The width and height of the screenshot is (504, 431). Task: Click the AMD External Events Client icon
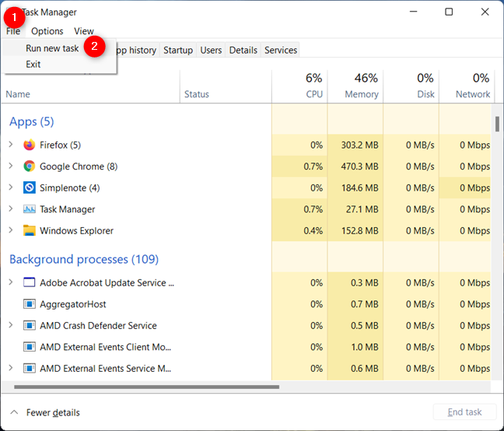30,347
